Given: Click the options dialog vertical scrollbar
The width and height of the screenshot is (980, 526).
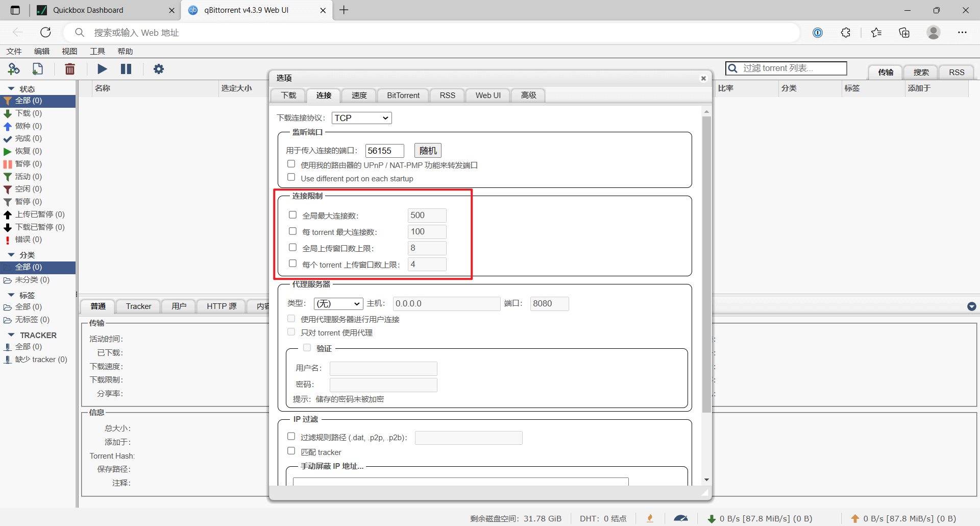Looking at the screenshot, I should 706,264.
